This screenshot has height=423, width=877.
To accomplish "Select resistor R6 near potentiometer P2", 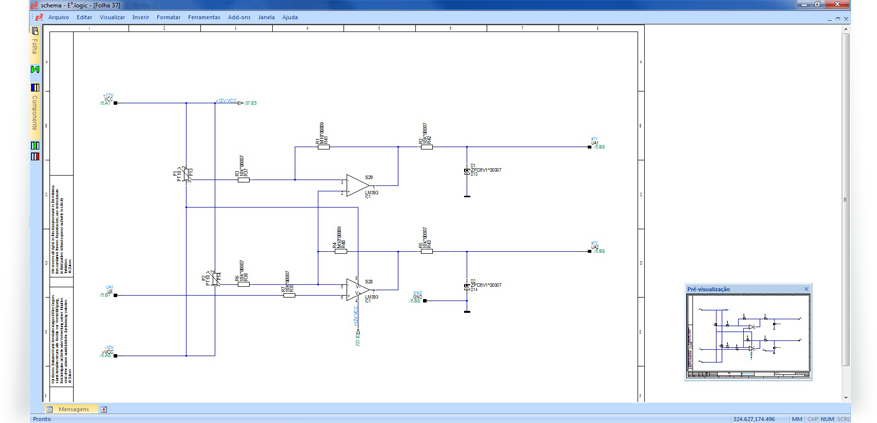I will coord(243,284).
